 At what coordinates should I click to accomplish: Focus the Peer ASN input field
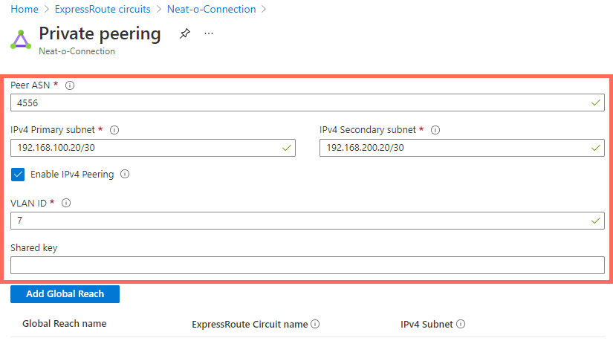tap(308, 103)
